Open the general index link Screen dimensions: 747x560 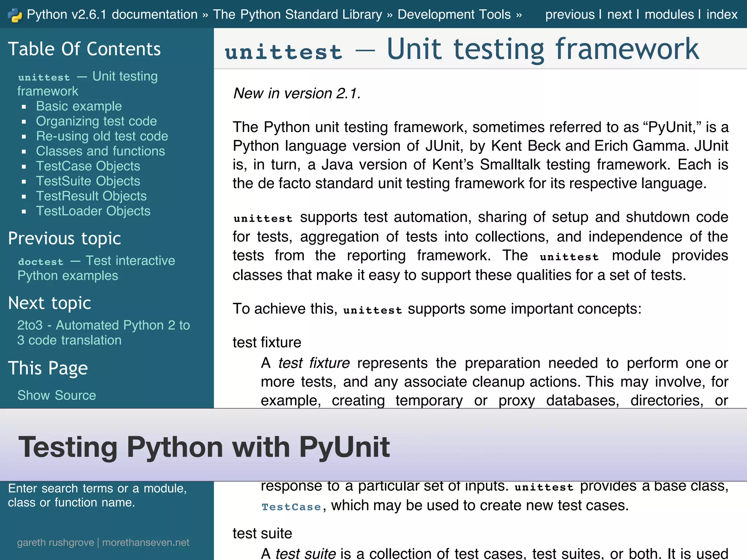click(x=722, y=15)
